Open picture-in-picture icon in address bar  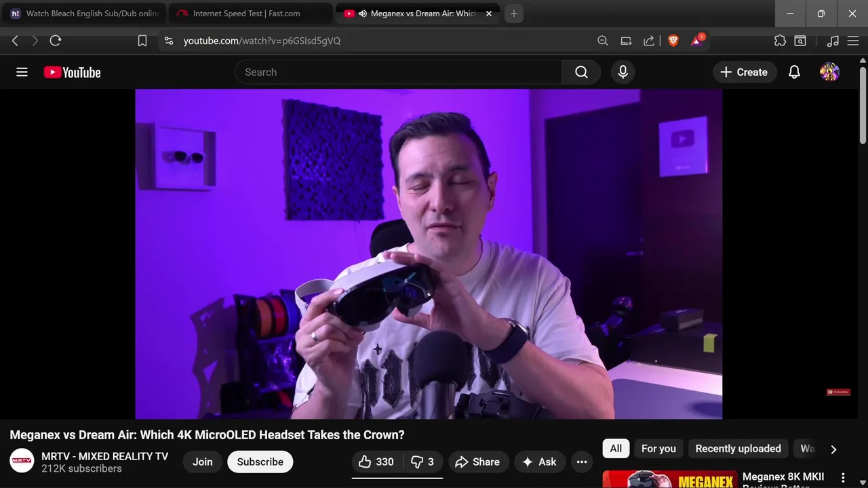[626, 41]
